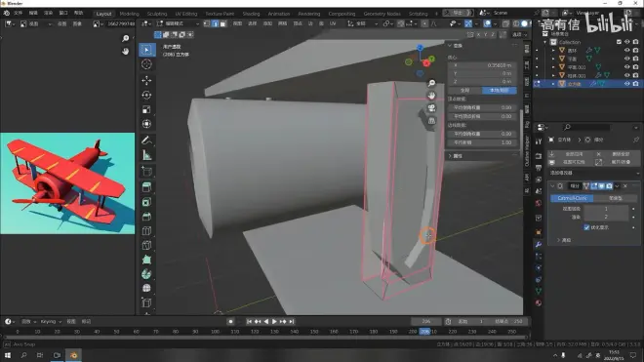Image resolution: width=644 pixels, height=362 pixels.
Task: Toggle proportional editing button
Action: [425, 23]
